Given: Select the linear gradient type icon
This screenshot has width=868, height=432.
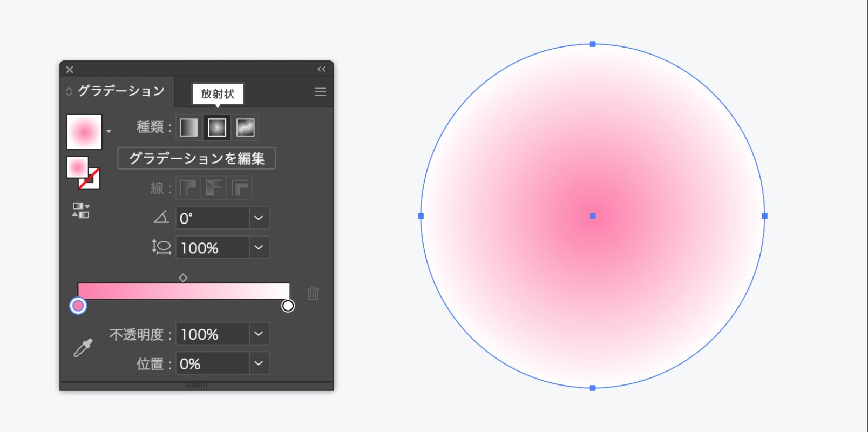Looking at the screenshot, I should (x=188, y=127).
